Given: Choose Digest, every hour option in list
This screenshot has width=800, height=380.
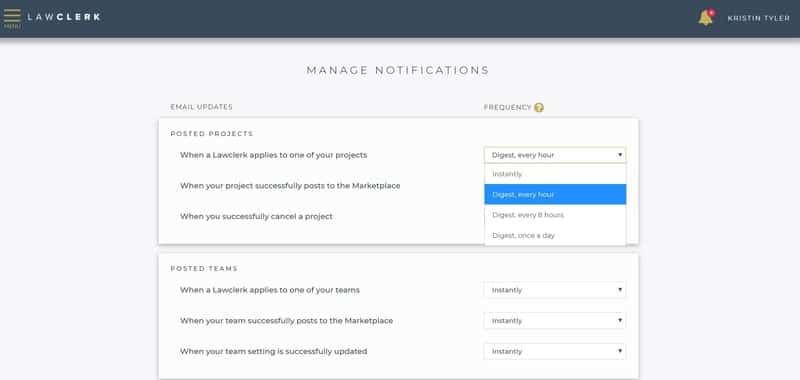Looking at the screenshot, I should coord(555,194).
